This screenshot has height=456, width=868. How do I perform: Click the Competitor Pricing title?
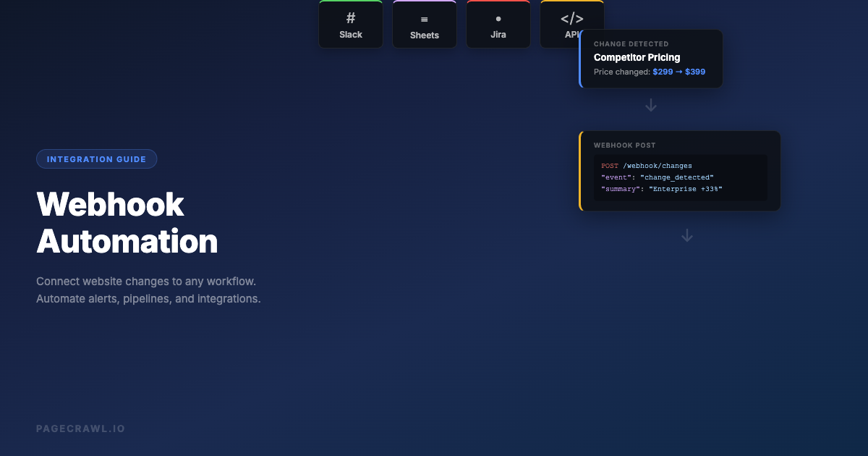(x=637, y=57)
